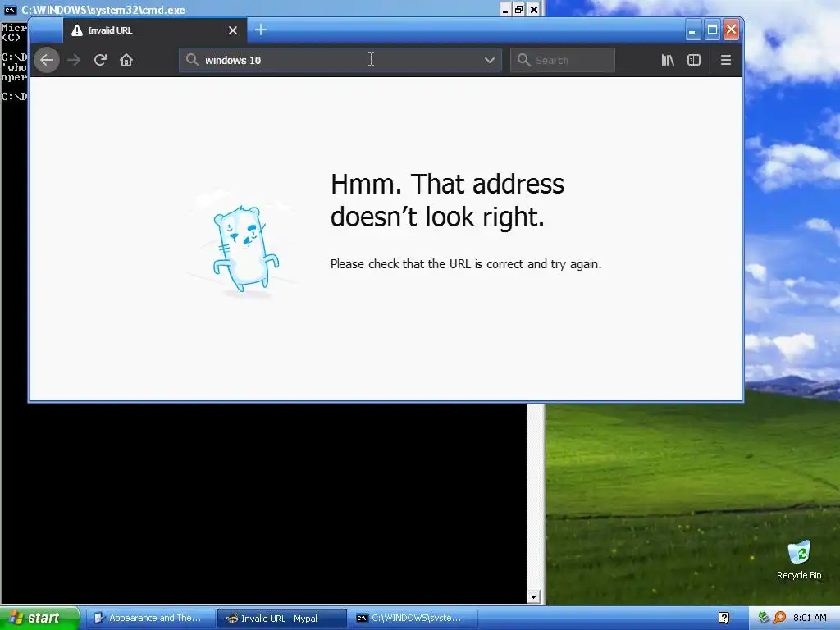Close the Invalid URL tab

(x=233, y=30)
